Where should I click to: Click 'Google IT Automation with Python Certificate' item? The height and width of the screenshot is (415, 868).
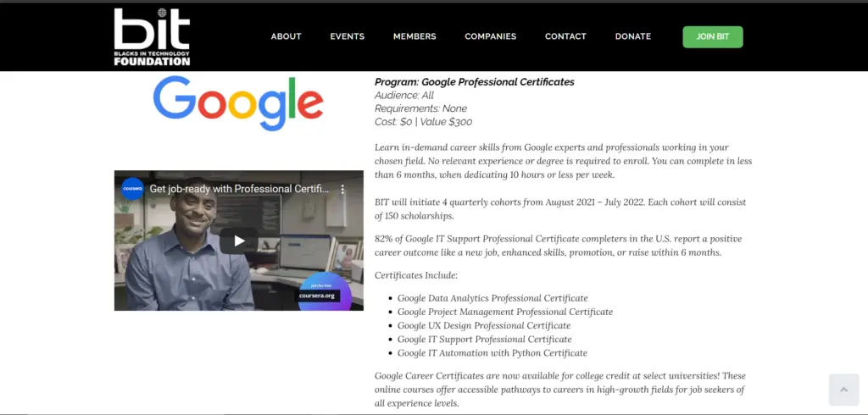tap(492, 352)
